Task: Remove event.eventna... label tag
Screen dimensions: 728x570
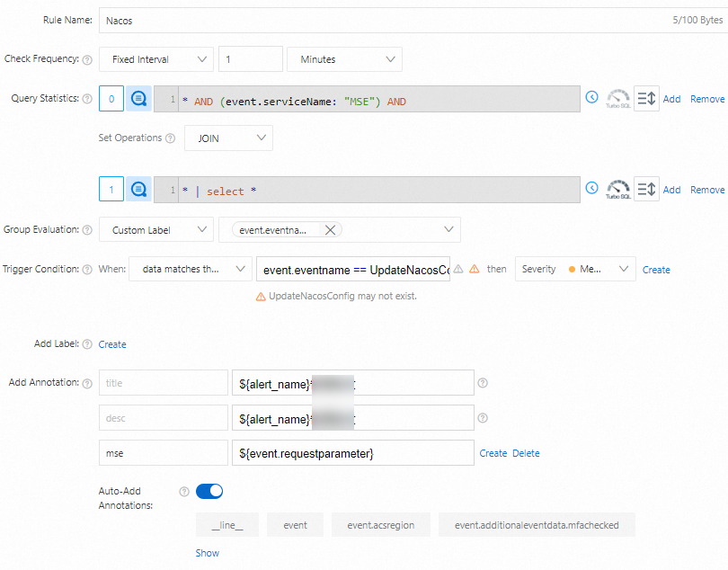Action: (x=330, y=230)
